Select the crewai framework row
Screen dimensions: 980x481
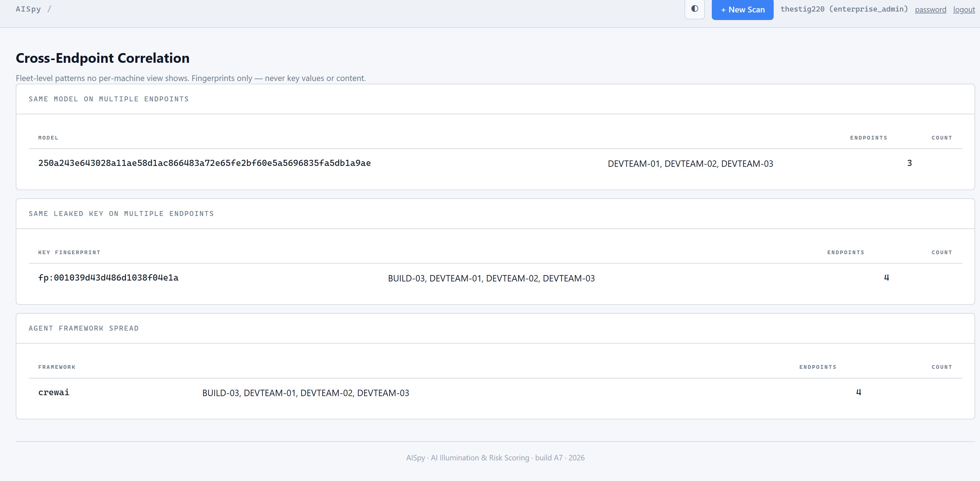point(495,393)
